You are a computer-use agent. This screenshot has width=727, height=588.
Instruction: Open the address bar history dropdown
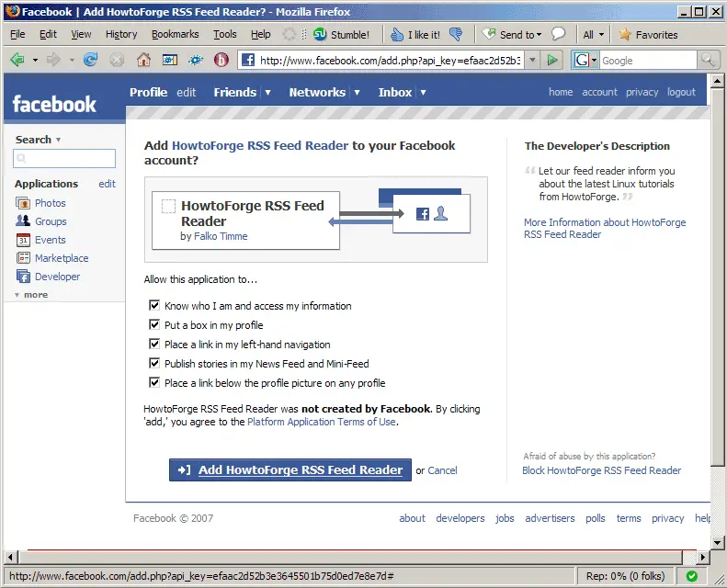tap(532, 60)
